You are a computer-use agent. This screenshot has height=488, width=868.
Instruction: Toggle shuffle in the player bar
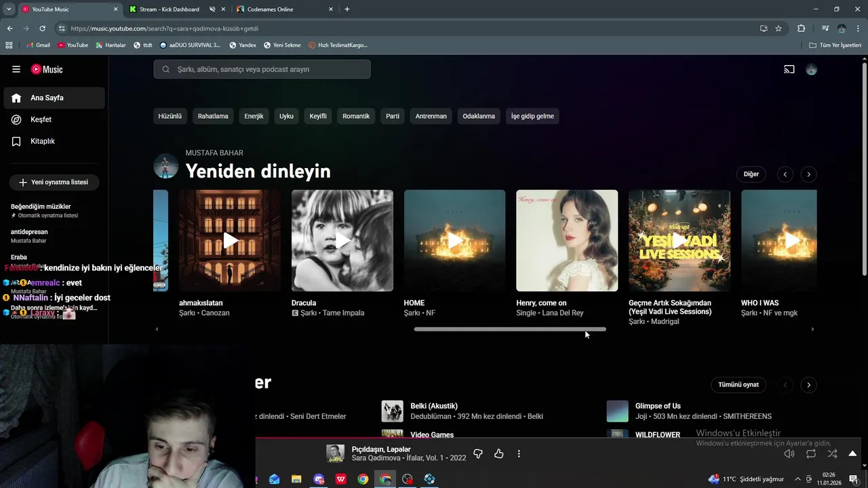click(832, 454)
